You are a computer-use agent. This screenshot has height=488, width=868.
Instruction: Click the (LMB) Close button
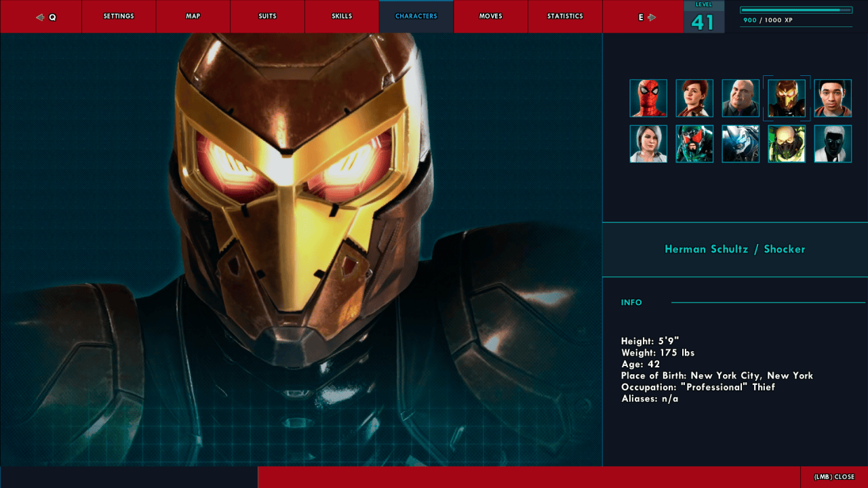[834, 477]
